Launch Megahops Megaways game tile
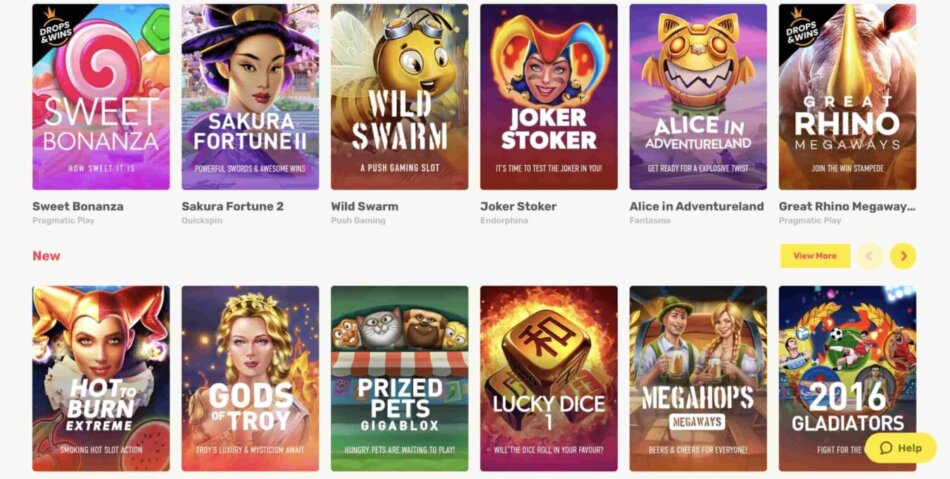The width and height of the screenshot is (950, 479). click(x=698, y=378)
